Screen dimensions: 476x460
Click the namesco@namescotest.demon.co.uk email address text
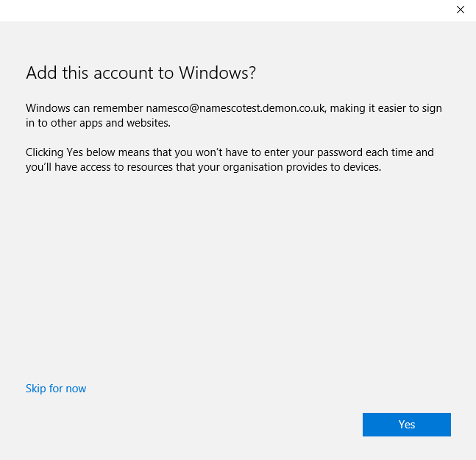pos(235,108)
